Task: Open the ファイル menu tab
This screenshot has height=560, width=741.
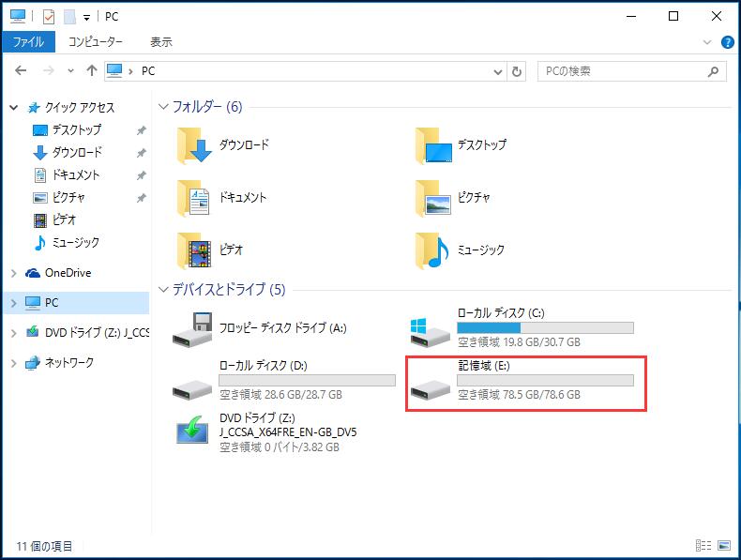Action: click(28, 42)
